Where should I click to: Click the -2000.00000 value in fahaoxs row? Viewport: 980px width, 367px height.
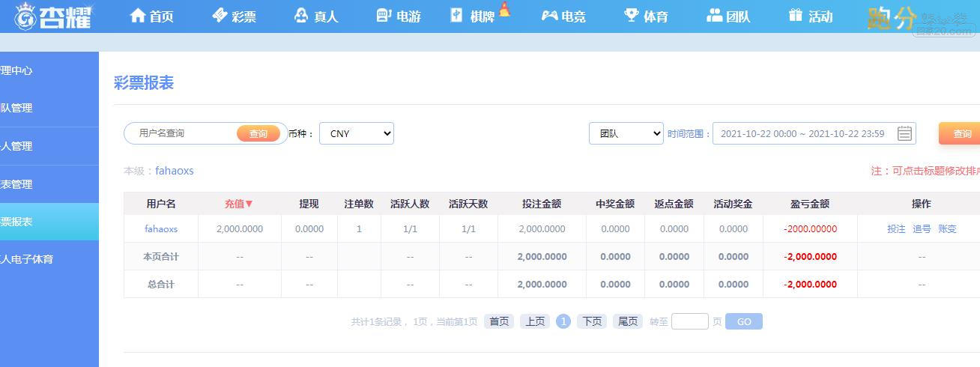click(810, 228)
